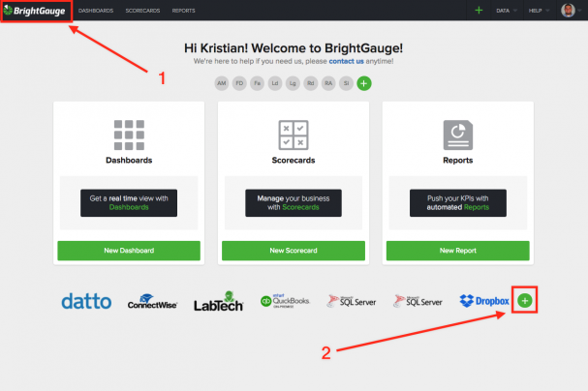Click the green plus icon in top bar
588x391 pixels.
pos(479,11)
